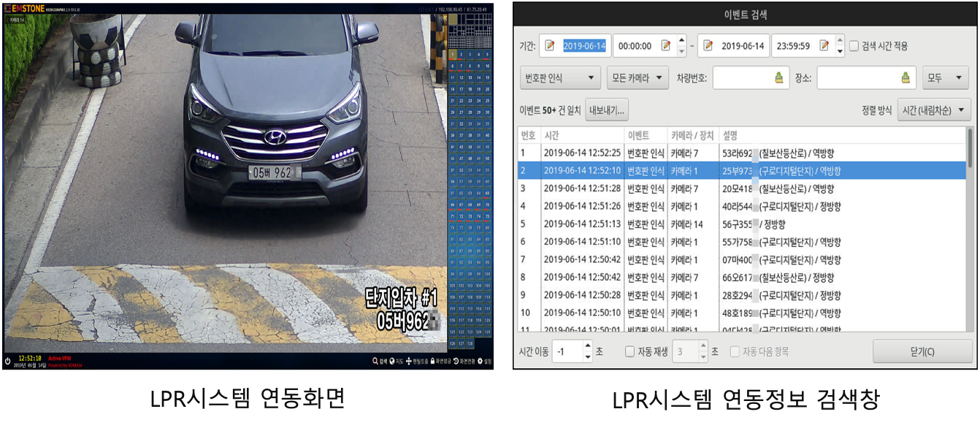Sort by the 카메라 / 장치 column header
The height and width of the screenshot is (428, 980).
693,136
